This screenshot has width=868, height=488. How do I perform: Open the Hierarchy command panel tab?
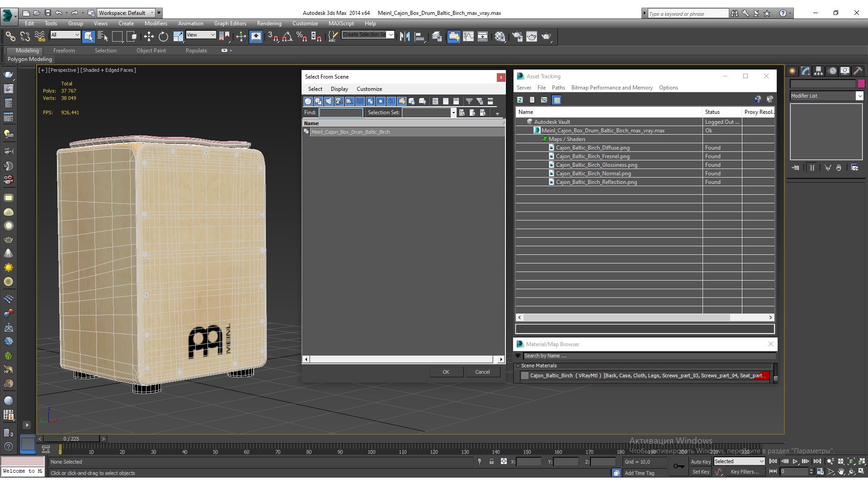tap(818, 71)
